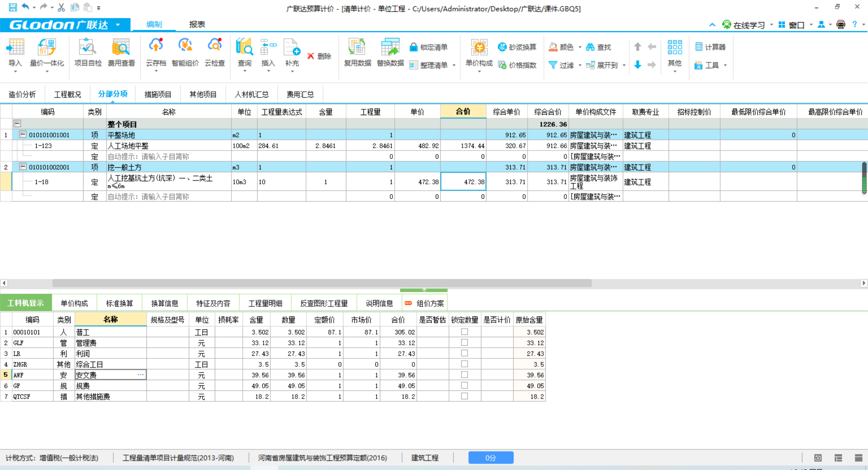Open 替换数据 replace data
Image resolution: width=868 pixels, height=470 pixels.
390,53
